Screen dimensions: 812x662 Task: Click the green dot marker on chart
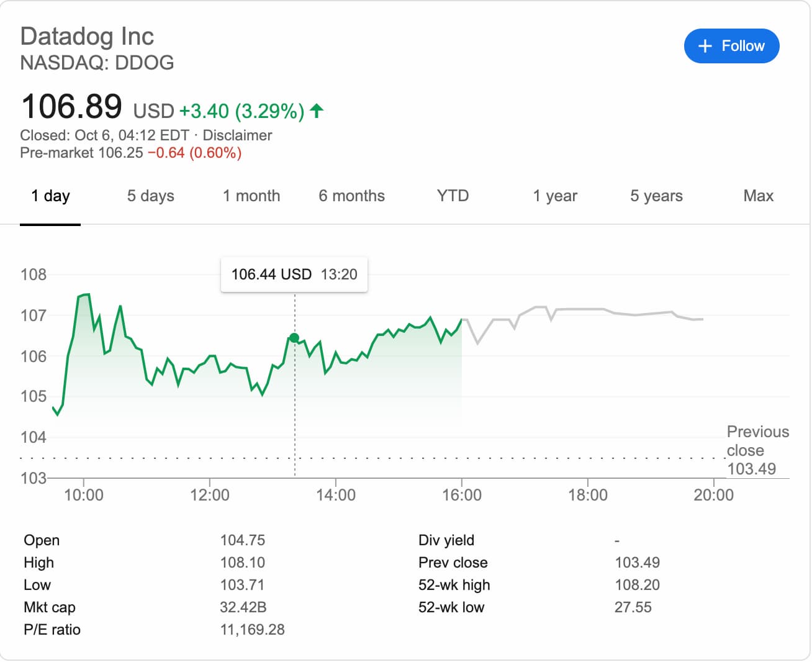click(x=294, y=338)
